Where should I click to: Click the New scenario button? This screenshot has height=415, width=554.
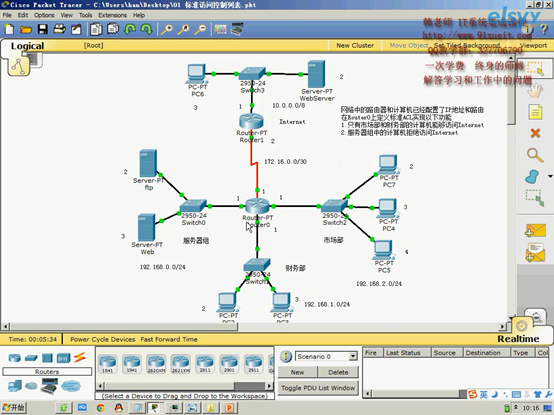click(x=297, y=372)
